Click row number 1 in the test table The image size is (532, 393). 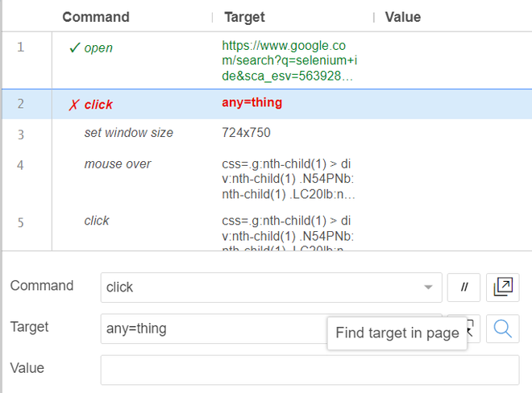pos(21,48)
